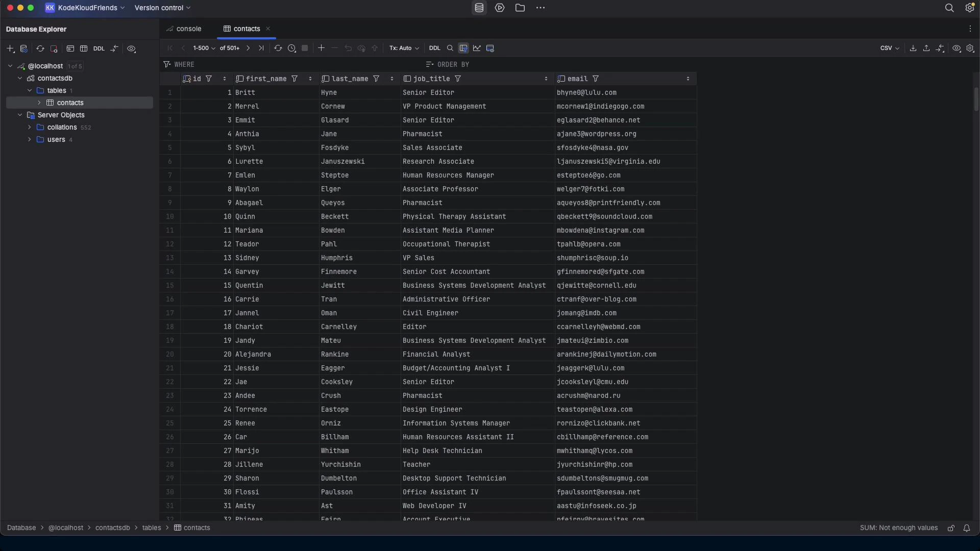Collapse the @localhost data source node
980x551 pixels.
tap(10, 66)
